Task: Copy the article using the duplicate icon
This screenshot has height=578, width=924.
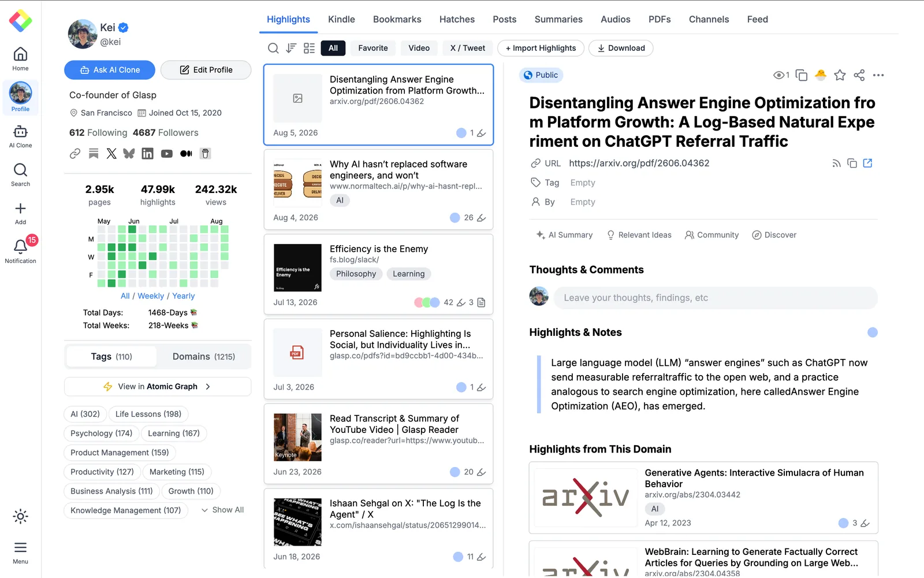Action: coord(802,75)
